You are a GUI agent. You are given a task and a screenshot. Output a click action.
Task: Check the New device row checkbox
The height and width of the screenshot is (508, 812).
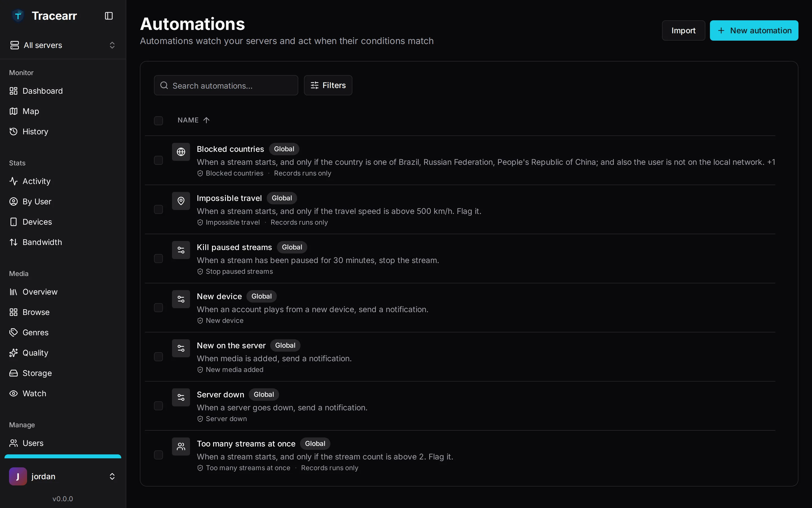click(158, 307)
